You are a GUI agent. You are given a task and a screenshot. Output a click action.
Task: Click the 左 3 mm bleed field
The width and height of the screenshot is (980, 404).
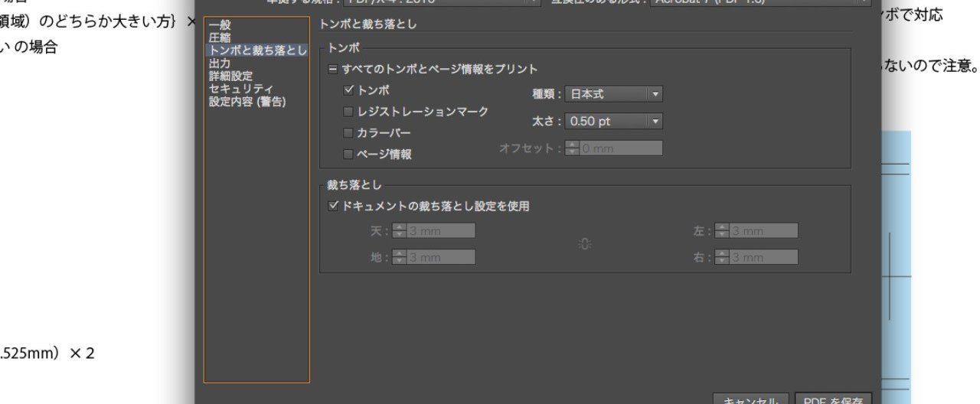764,230
